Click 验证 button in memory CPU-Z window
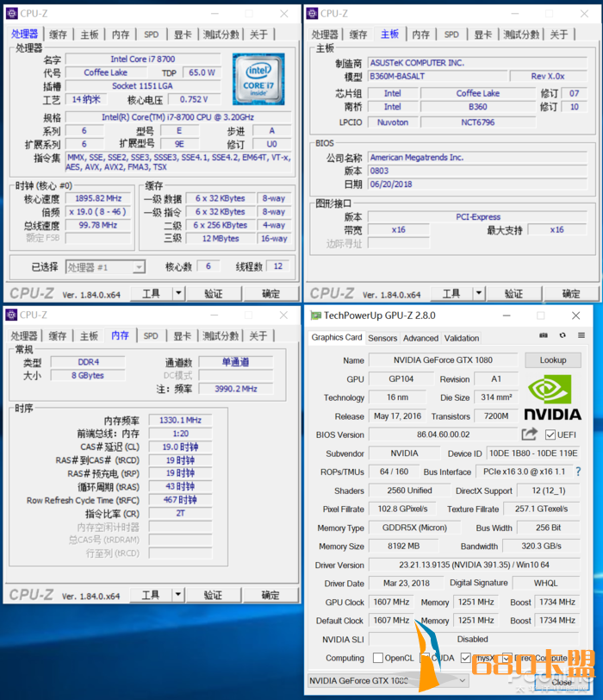This screenshot has width=603, height=700. [x=213, y=595]
